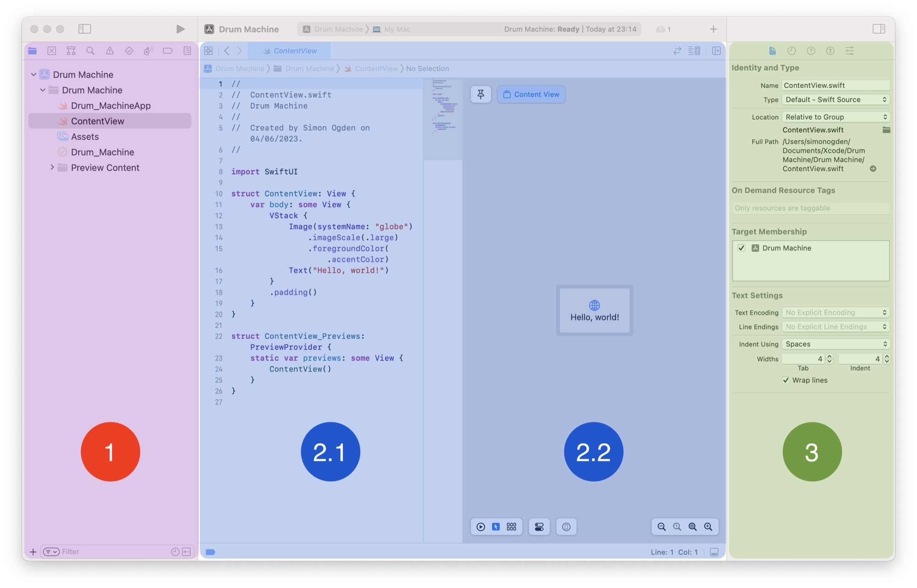Open the Source Control navigator
917x588 pixels.
(x=52, y=51)
